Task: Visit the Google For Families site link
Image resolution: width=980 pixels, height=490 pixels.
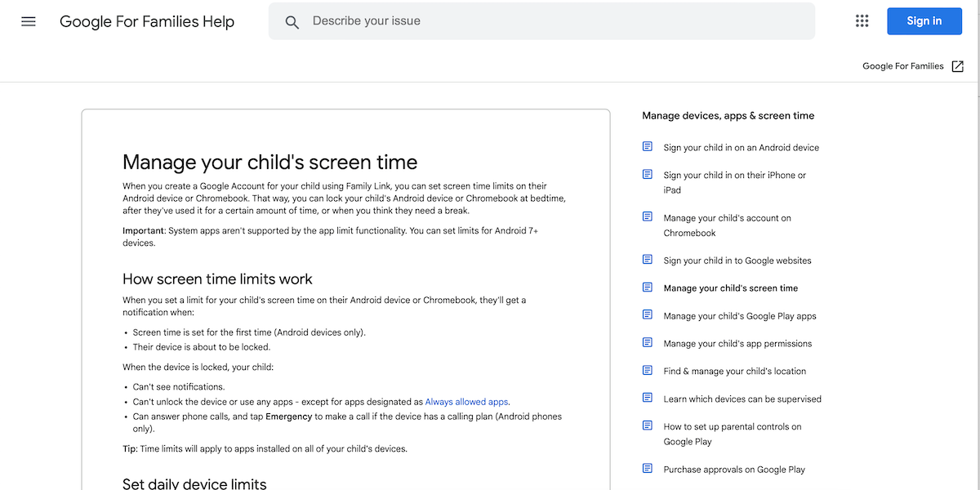Action: coord(902,65)
